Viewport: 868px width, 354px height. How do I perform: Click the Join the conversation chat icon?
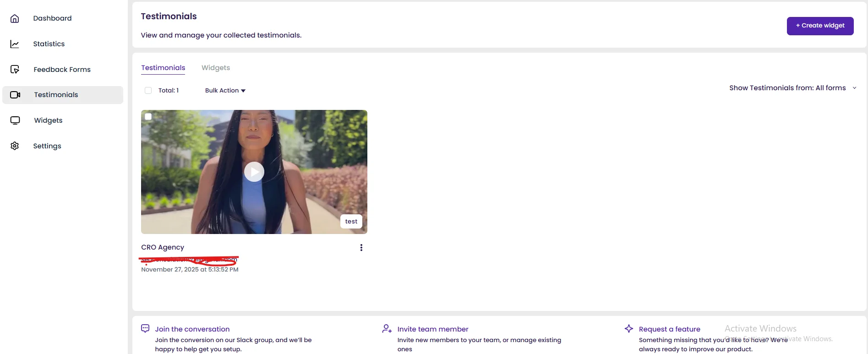(x=145, y=328)
